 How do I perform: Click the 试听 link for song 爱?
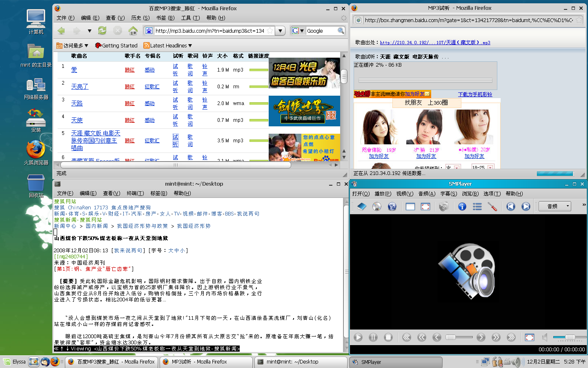[x=175, y=70]
